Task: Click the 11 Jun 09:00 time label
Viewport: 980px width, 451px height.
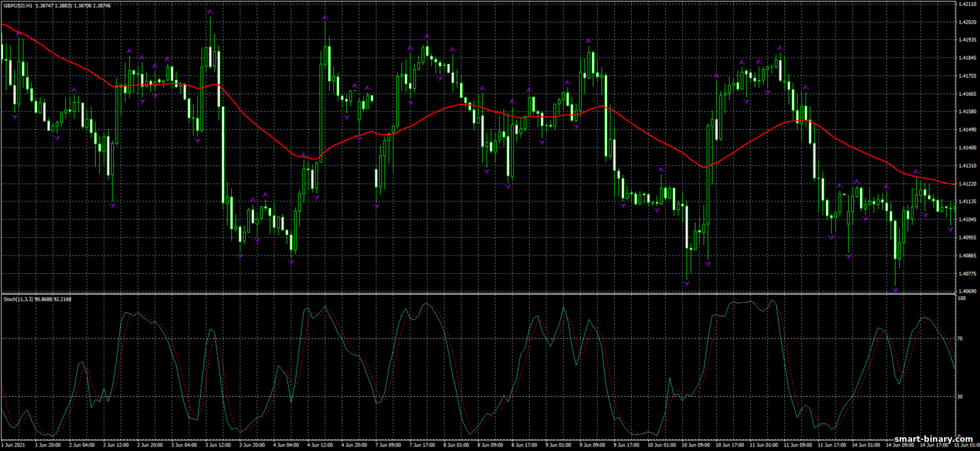Action: tap(796, 445)
